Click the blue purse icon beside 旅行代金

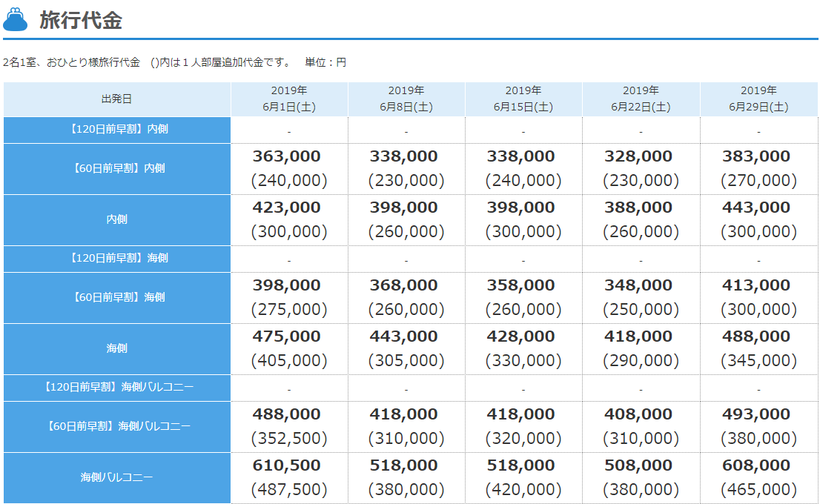[15, 20]
